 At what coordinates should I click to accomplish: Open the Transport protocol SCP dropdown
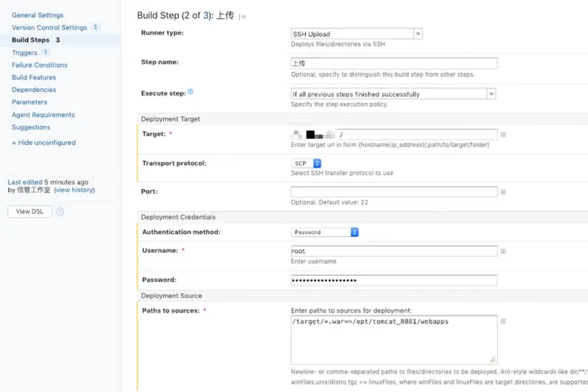[306, 163]
